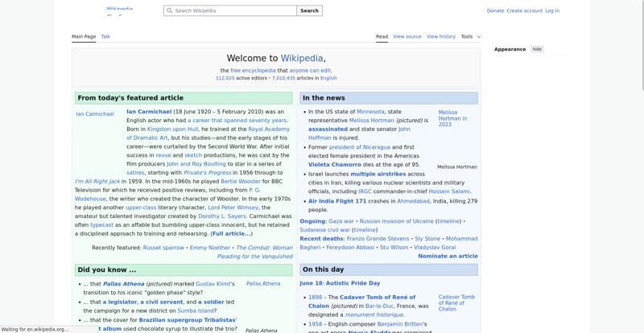Viewport: 644px width, 333px height.
Task: Open the Private's Progress link
Action: coord(208,172)
